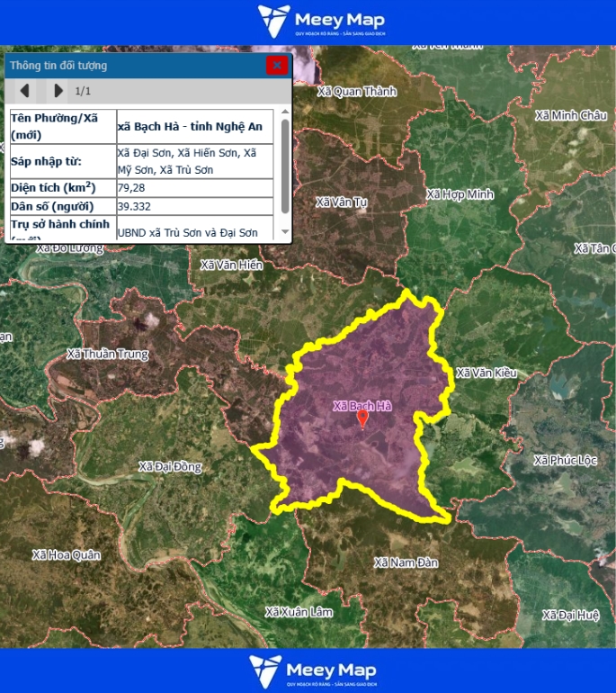The image size is (616, 693).
Task: Click the info popup vertical scrollbar
Action: tap(285, 166)
